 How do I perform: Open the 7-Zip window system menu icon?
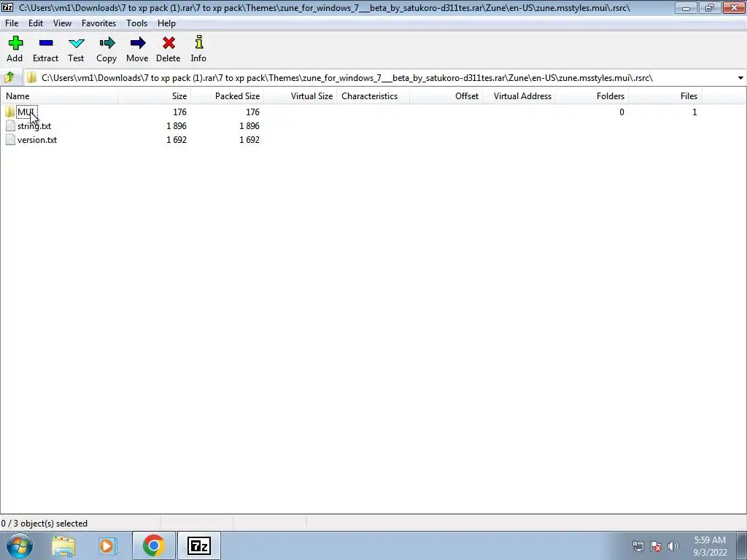7,7
